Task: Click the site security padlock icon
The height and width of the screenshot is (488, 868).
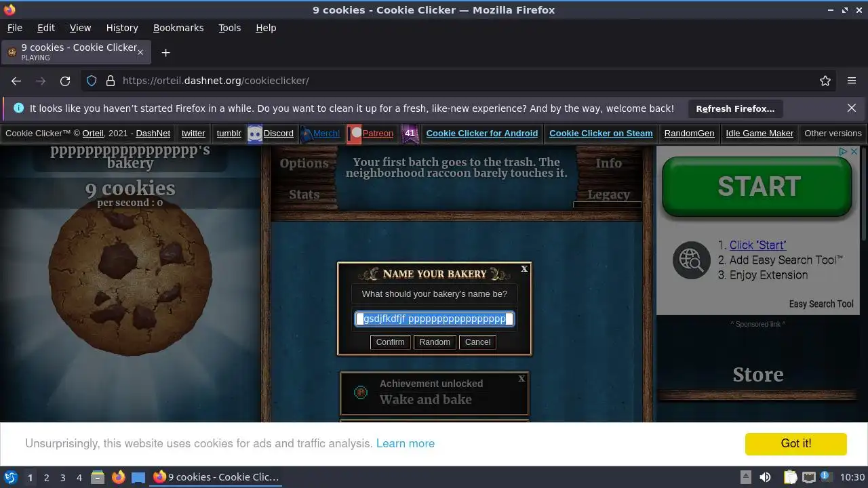Action: point(110,81)
